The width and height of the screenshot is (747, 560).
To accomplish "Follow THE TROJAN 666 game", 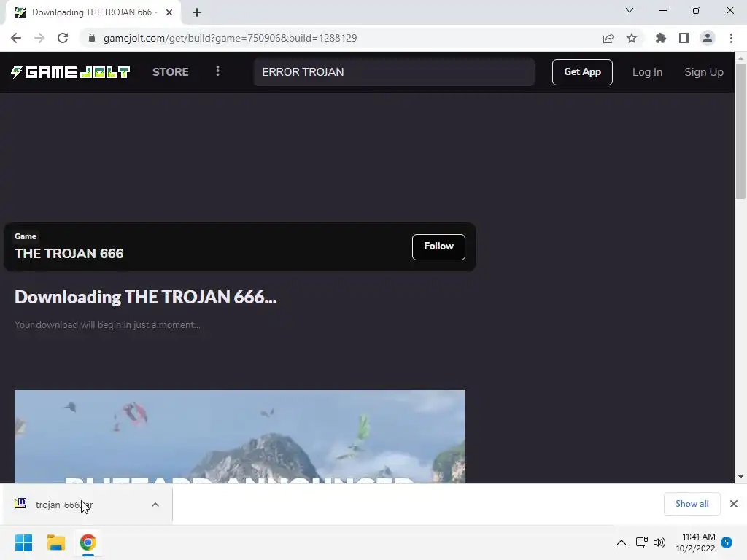I will tap(438, 246).
